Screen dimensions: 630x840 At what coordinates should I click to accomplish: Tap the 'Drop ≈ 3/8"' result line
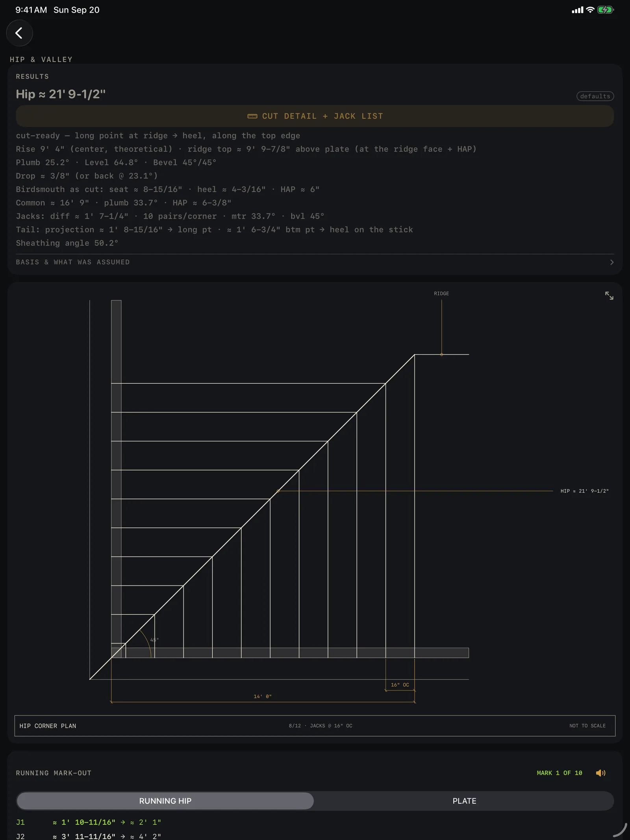pos(87,176)
